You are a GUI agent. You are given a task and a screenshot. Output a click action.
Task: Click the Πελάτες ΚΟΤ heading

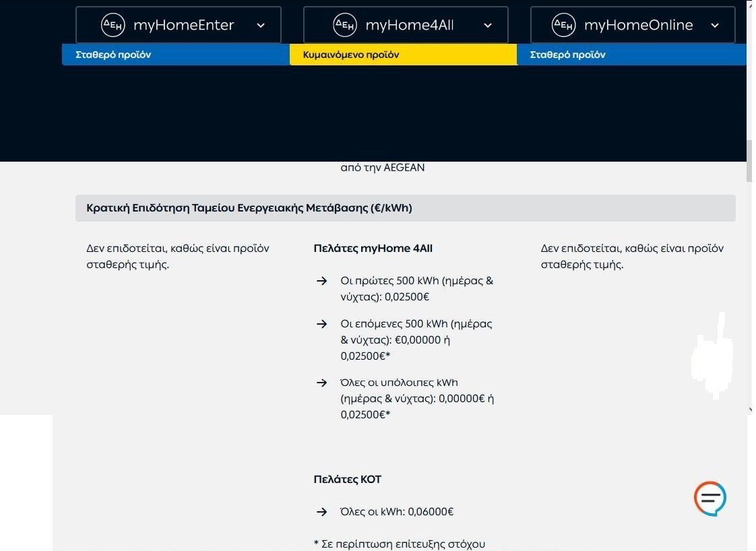[x=347, y=479]
